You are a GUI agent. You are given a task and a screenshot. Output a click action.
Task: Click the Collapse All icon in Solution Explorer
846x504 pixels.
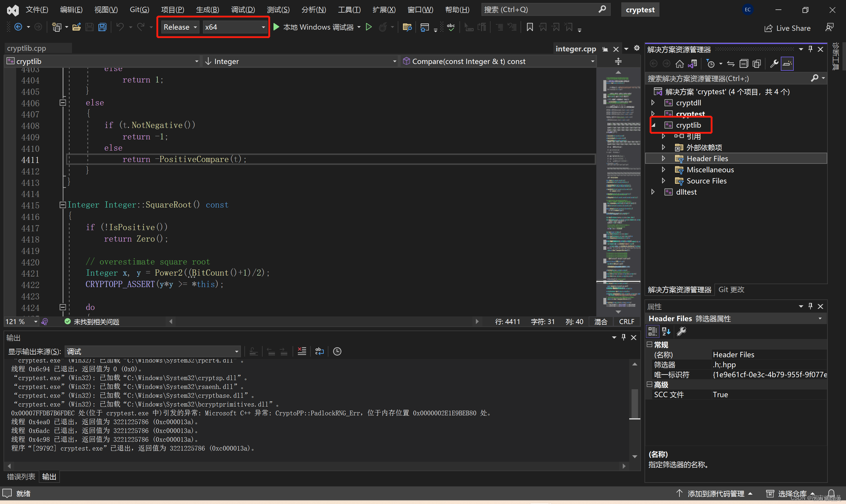[744, 64]
